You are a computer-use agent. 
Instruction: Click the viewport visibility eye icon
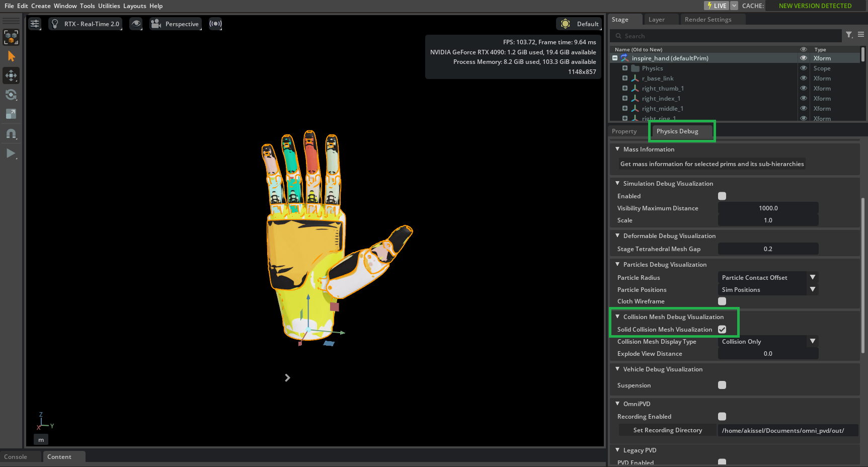[135, 24]
